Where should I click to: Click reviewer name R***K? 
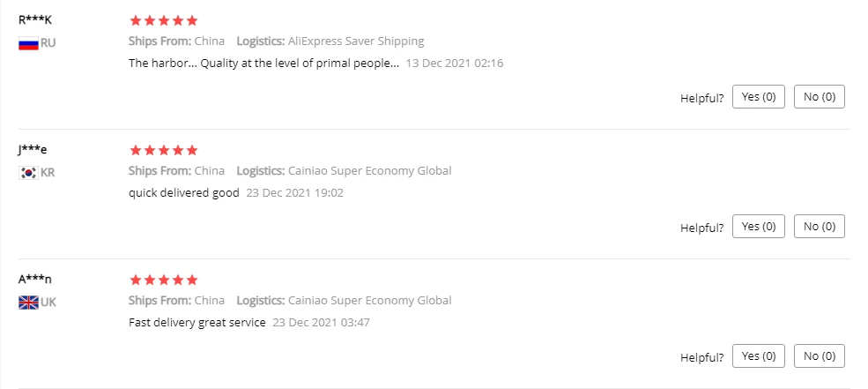pos(35,19)
